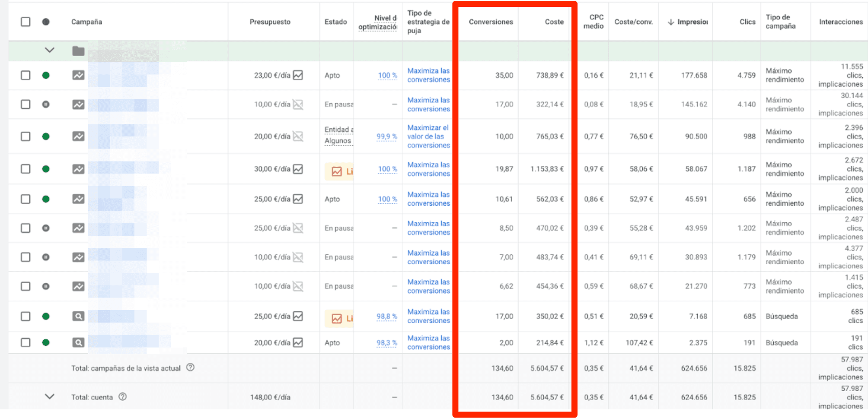Screen dimensions: 868x418
Task: Check the box for the 23,00 €/día campaign
Action: click(26, 75)
